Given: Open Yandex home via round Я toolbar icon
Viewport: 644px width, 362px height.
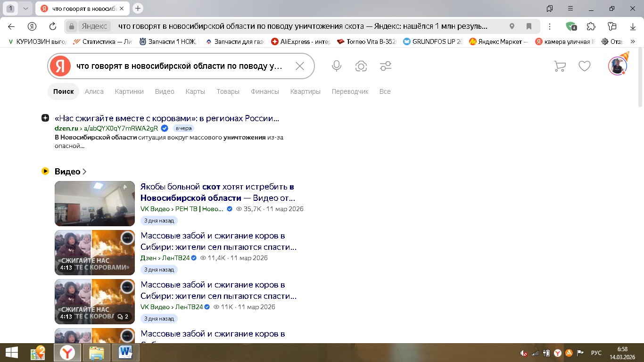Looking at the screenshot, I should (32, 26).
